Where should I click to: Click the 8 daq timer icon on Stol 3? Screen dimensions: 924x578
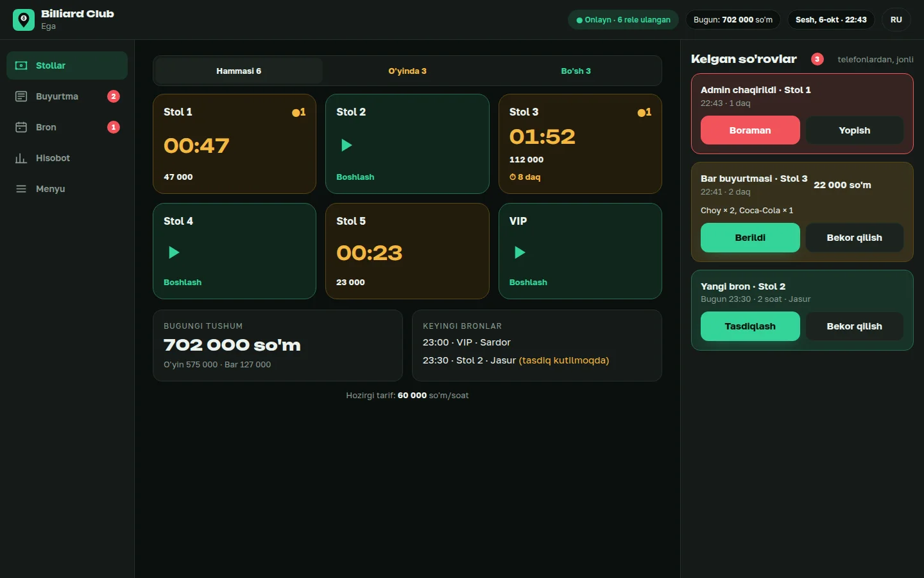pos(513,177)
